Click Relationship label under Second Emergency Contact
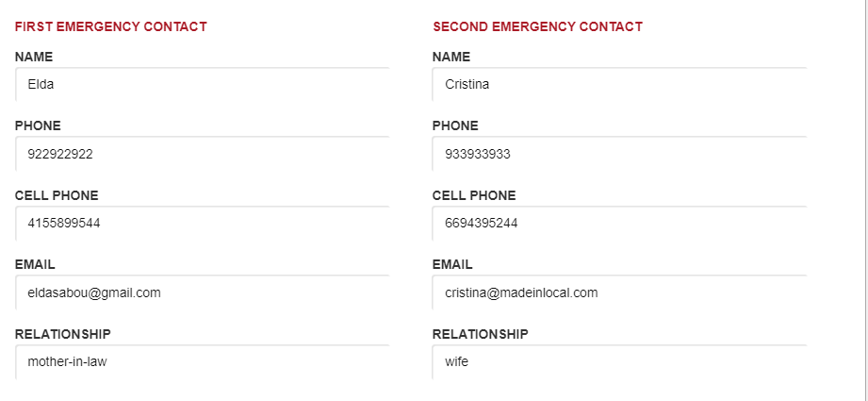The height and width of the screenshot is (401, 868). [480, 334]
